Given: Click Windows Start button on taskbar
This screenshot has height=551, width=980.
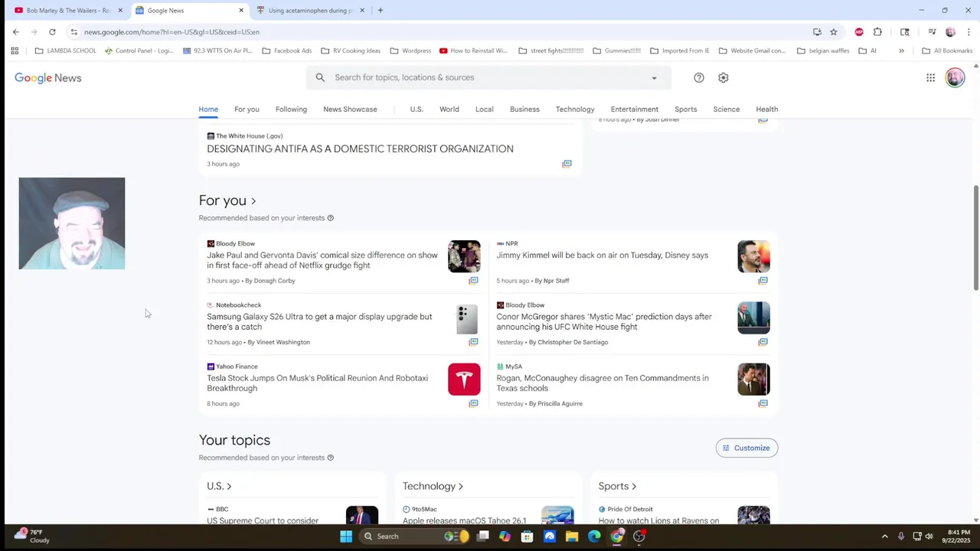Looking at the screenshot, I should (x=346, y=536).
